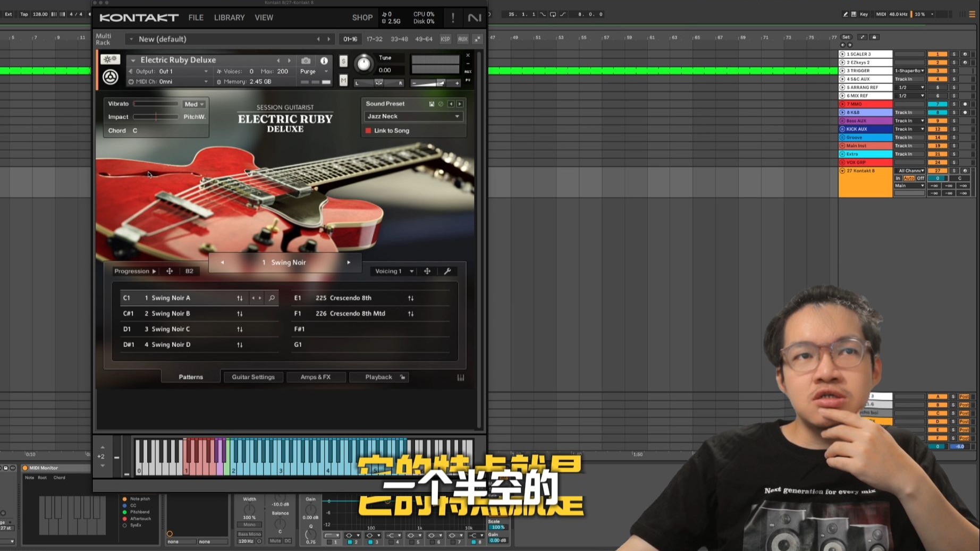Switch to the Amps & FX tab
Viewport: 980px width, 551px height.
(315, 377)
